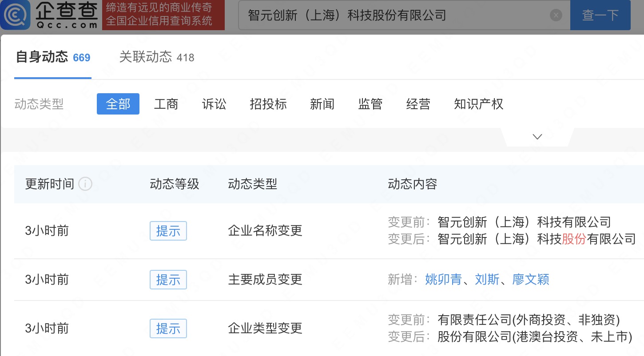Switch to 关联动态 tab
Screen dimensions: 644x356
(x=156, y=57)
